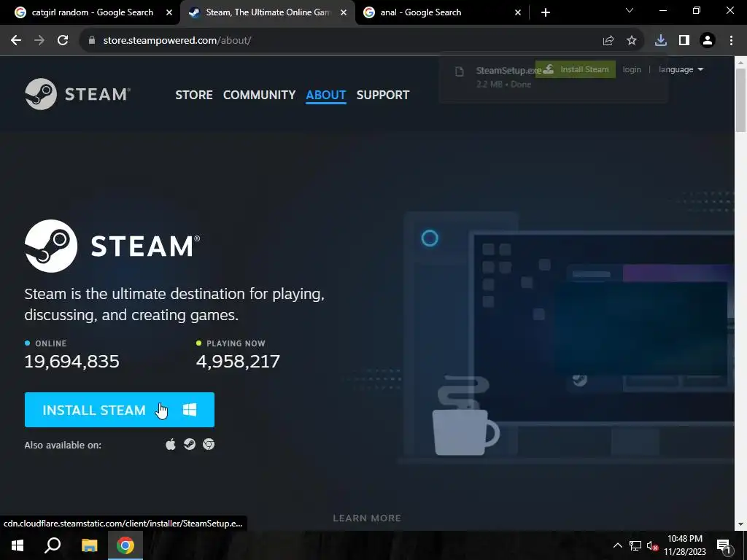Viewport: 747px width, 560px height.
Task: Open File Explorer from taskbar
Action: click(89, 545)
